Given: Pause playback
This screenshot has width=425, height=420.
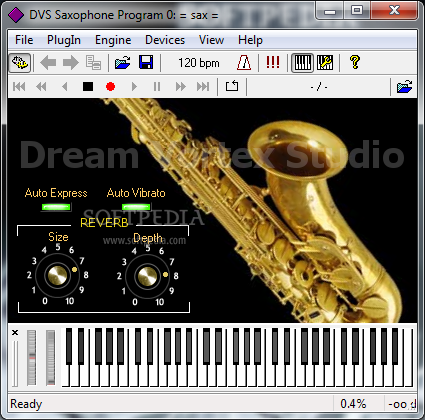Looking at the screenshot, I should (x=157, y=87).
